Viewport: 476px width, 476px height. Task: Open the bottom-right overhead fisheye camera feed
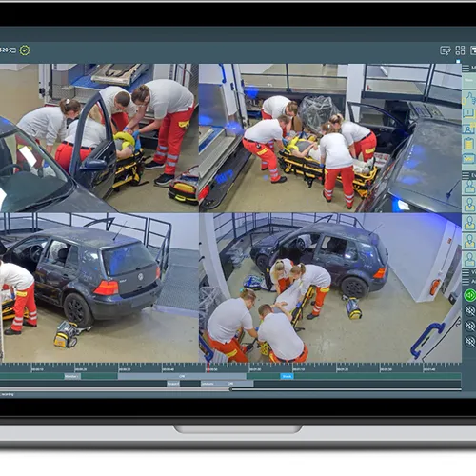click(330, 288)
